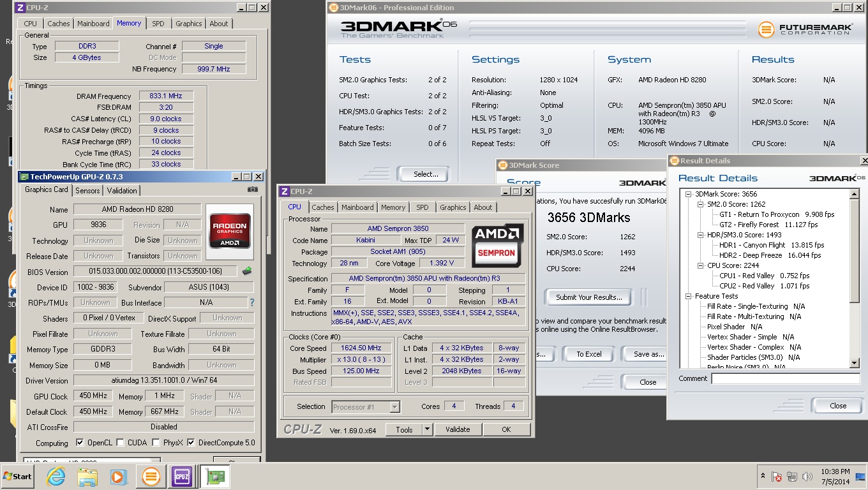868x490 pixels.
Task: Open Windows Explorer folder icon on taskbar
Action: pyautogui.click(x=87, y=477)
